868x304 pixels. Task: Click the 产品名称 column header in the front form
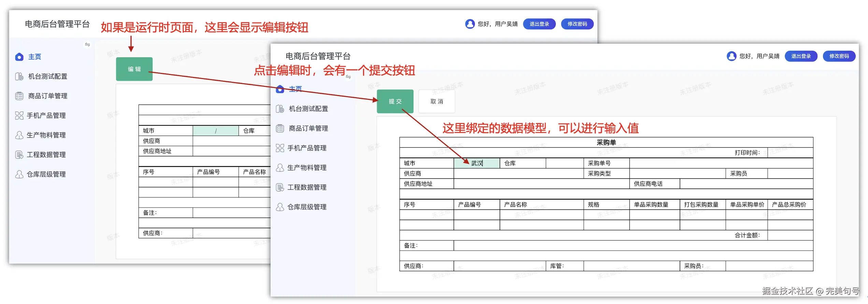click(542, 204)
